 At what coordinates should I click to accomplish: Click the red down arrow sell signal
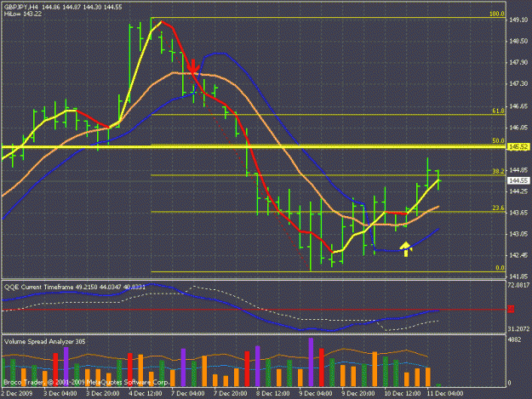192,66
